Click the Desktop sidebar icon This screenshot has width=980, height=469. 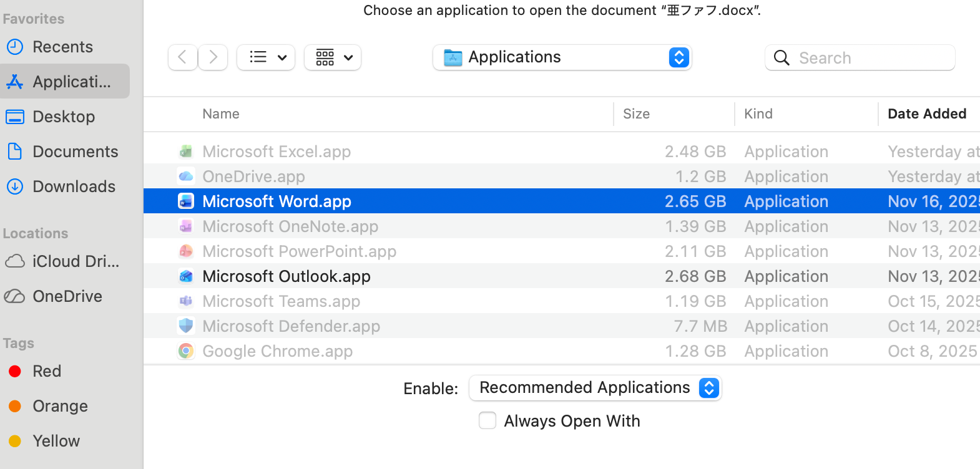coord(15,117)
